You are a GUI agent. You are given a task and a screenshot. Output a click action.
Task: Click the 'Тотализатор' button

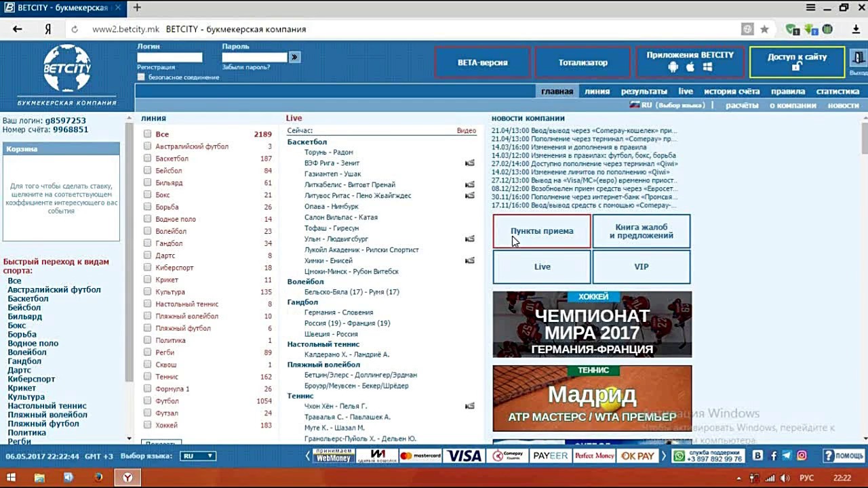click(583, 62)
